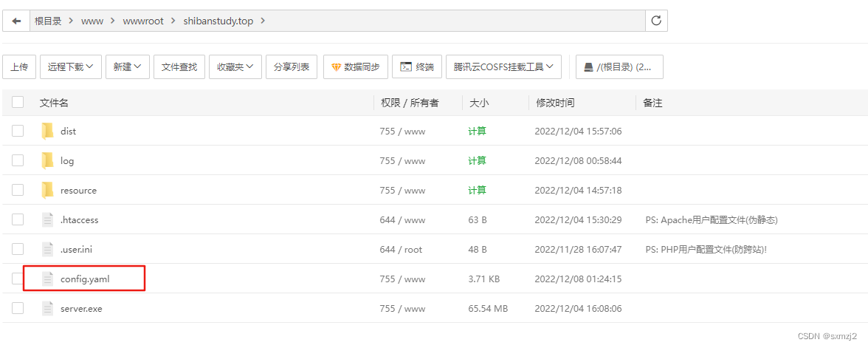
Task: Click the .user.ini file icon
Action: [x=47, y=250]
